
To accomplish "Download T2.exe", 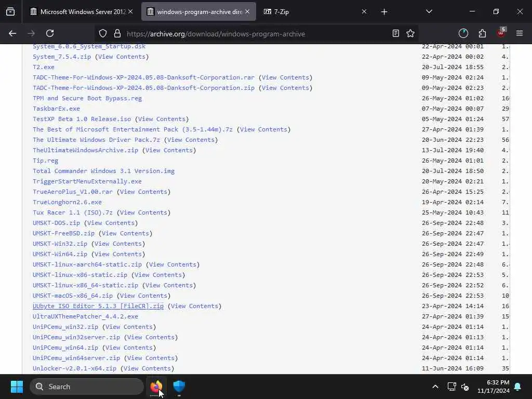I will [x=44, y=67].
